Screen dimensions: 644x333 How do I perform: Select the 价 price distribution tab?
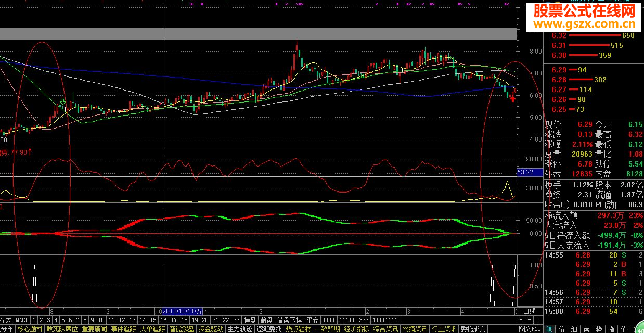coord(562,329)
